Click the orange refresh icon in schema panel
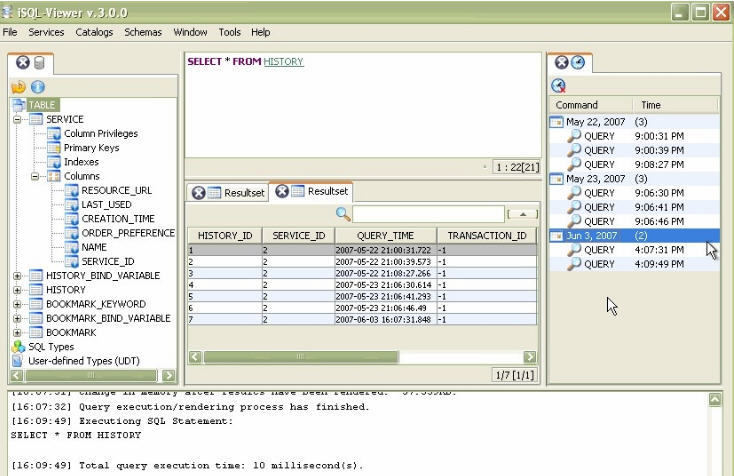This screenshot has height=476, width=734. pos(19,87)
